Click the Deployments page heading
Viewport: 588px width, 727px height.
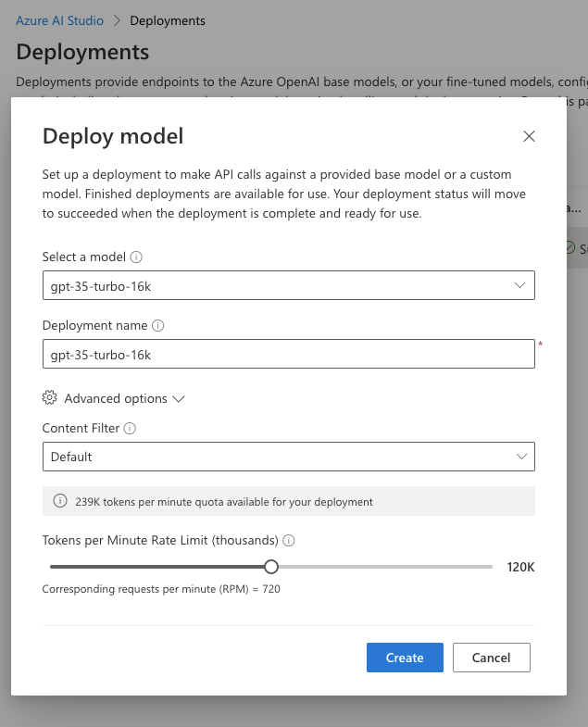tap(82, 52)
